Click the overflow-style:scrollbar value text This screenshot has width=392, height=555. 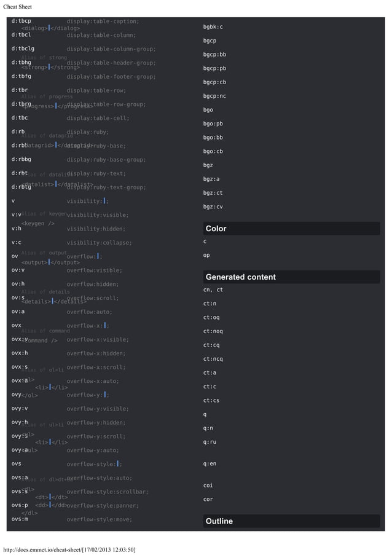[108, 492]
